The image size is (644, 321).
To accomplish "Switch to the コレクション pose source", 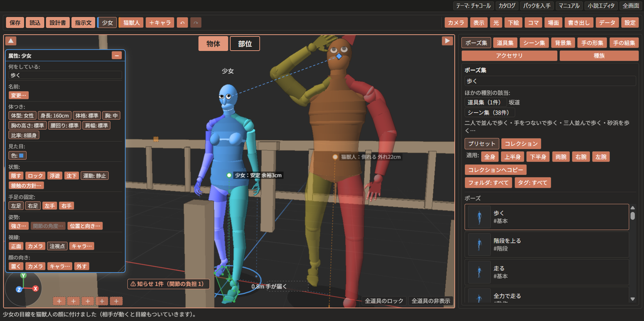I will pyautogui.click(x=521, y=144).
